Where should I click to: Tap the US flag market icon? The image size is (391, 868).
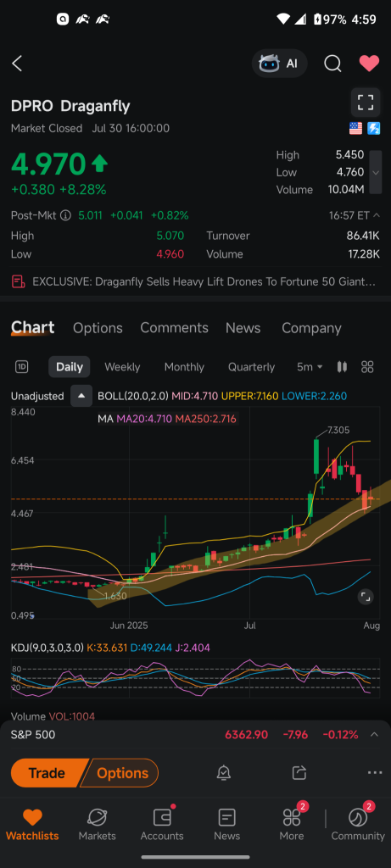(355, 129)
